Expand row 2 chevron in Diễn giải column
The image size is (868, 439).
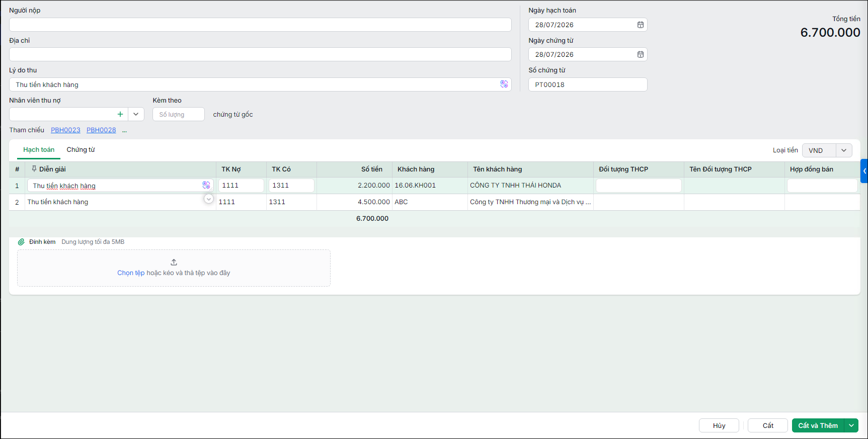[x=208, y=199]
